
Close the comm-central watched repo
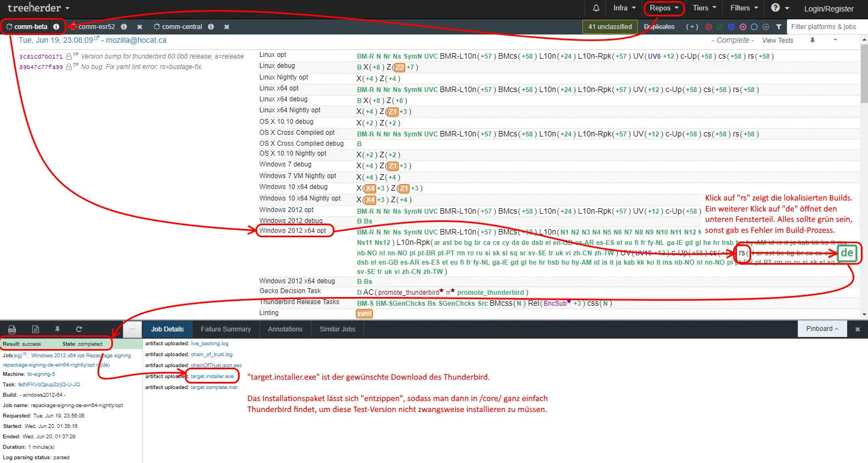coord(226,26)
